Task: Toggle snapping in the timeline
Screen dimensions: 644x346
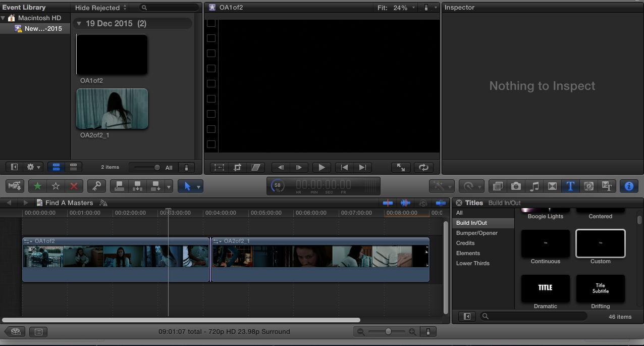Action: coord(441,203)
